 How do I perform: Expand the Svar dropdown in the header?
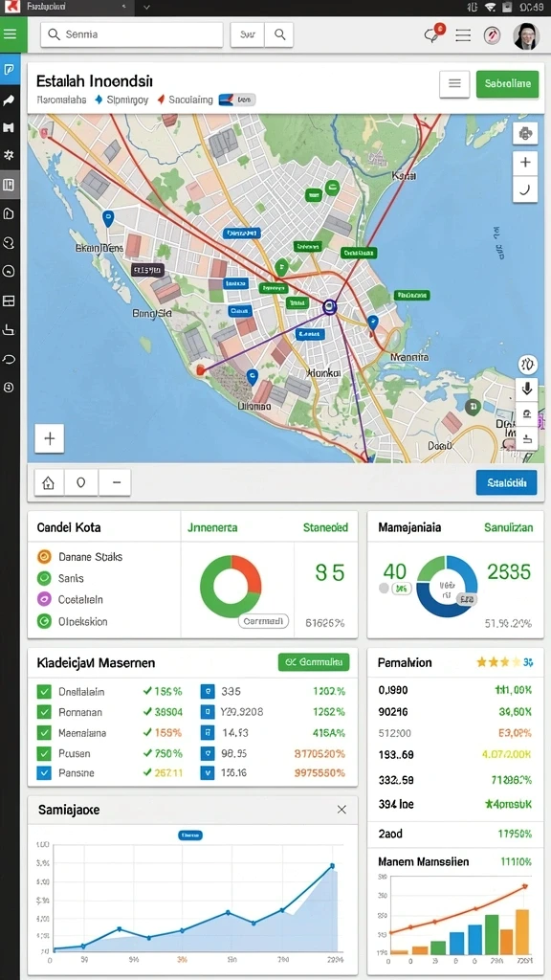pyautogui.click(x=248, y=35)
